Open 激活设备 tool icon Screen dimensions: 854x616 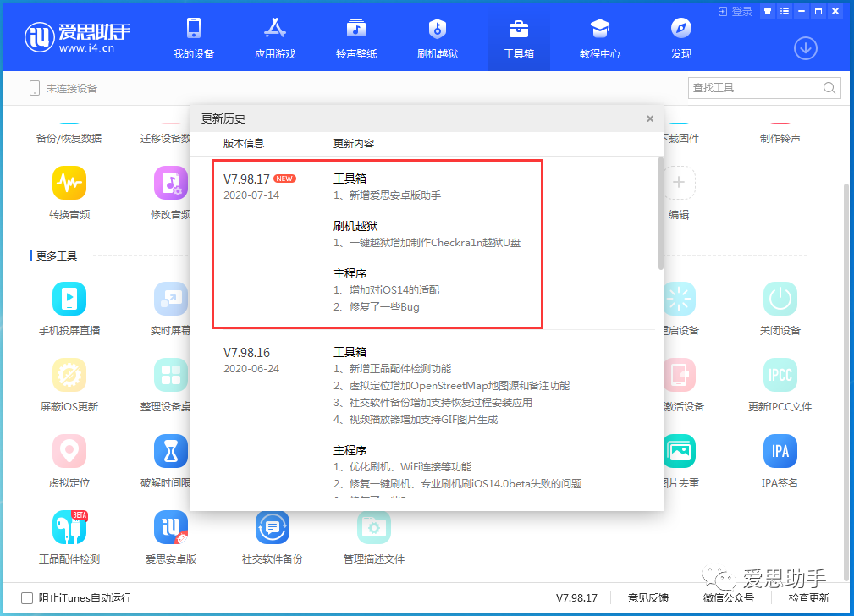[x=680, y=375]
